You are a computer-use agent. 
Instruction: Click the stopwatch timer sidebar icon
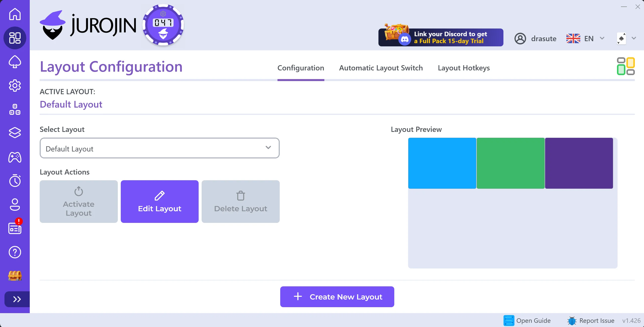tap(15, 180)
